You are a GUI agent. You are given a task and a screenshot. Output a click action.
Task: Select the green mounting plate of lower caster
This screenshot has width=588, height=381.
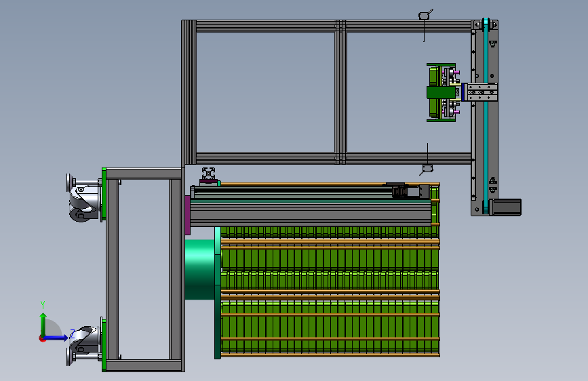coord(104,345)
